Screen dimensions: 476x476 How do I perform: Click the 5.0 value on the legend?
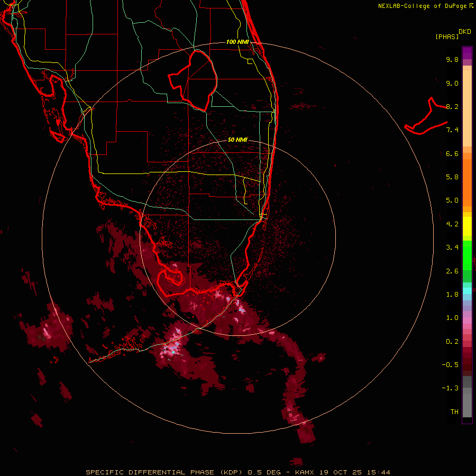click(452, 200)
